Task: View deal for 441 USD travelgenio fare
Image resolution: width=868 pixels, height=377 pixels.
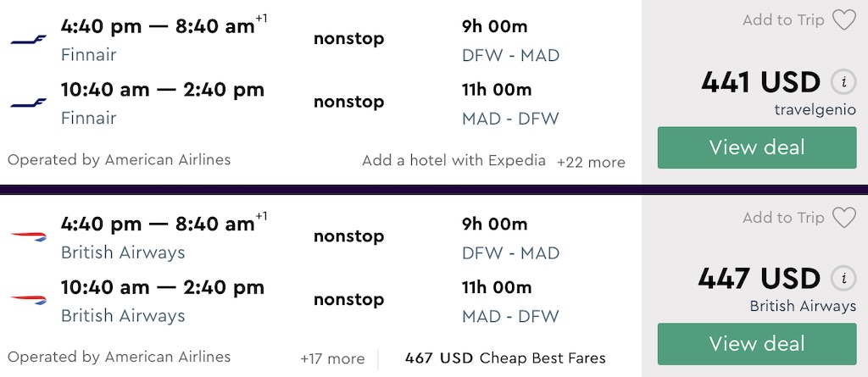Action: coord(757,147)
